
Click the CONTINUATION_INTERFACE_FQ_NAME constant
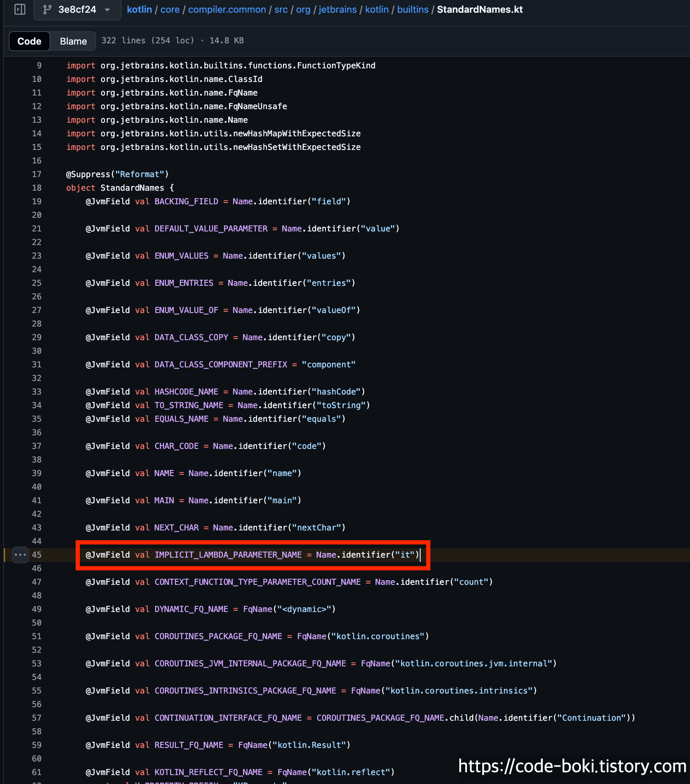pyautogui.click(x=228, y=718)
